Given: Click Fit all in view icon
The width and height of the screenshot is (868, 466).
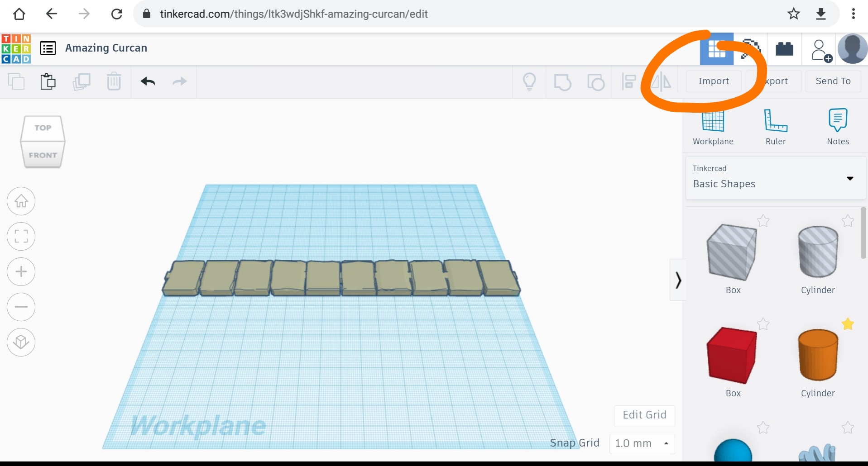Looking at the screenshot, I should 21,236.
